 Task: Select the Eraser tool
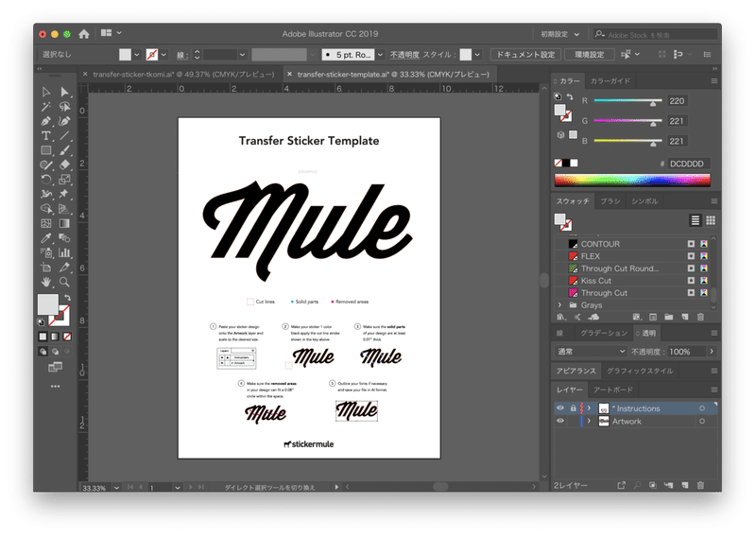[x=64, y=165]
